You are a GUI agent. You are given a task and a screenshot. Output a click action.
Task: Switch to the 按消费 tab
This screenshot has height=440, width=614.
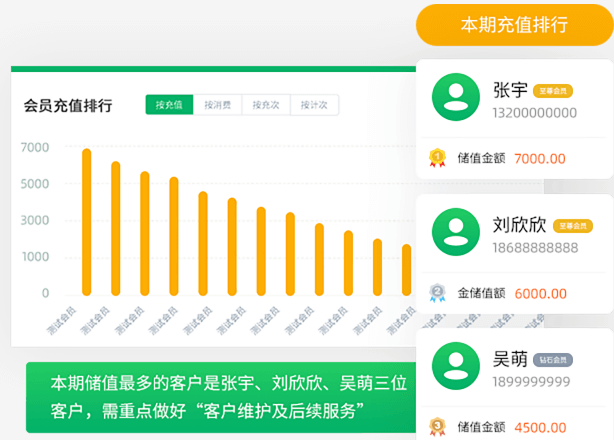[x=217, y=105]
